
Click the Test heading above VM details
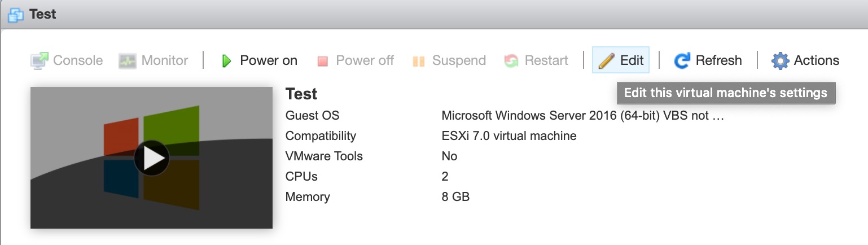[301, 94]
